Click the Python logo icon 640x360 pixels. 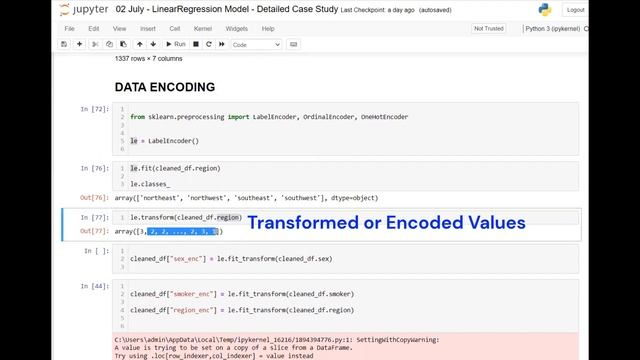pos(545,9)
